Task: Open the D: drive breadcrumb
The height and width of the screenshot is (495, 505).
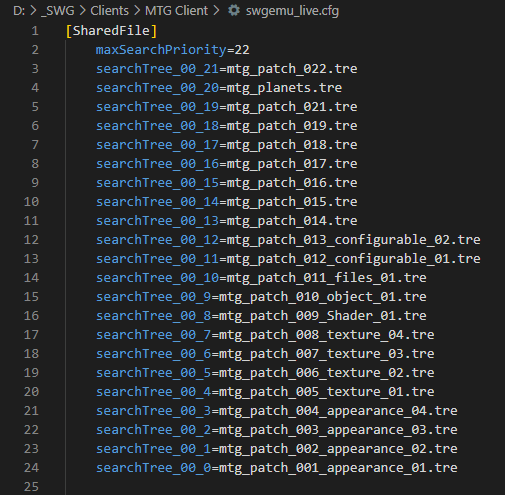Action: (x=19, y=11)
